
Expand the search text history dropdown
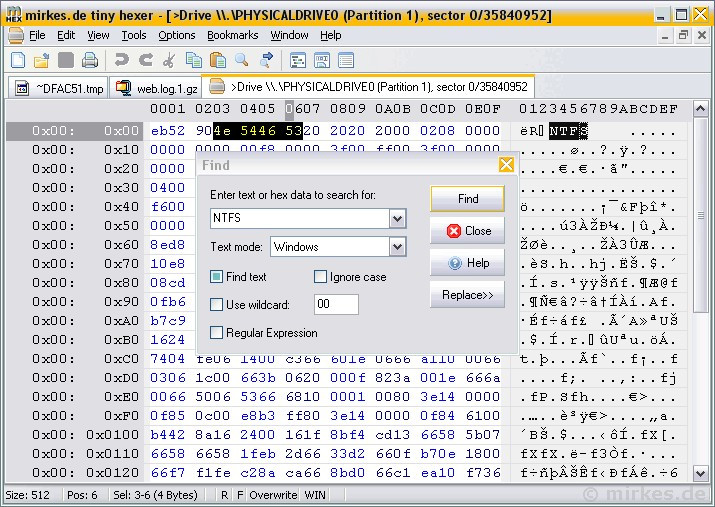(x=397, y=219)
